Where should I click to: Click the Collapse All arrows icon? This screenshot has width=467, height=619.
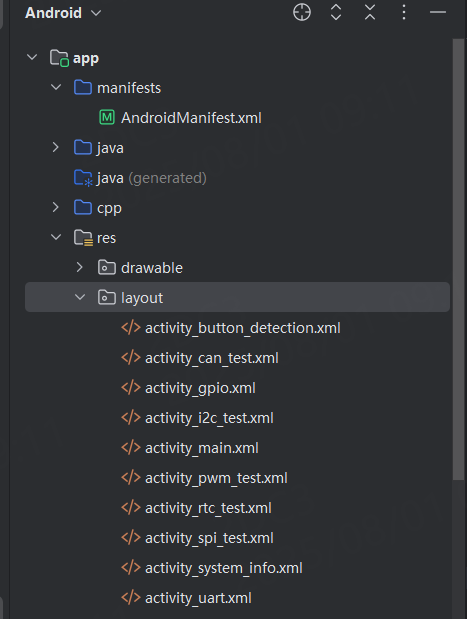(370, 12)
